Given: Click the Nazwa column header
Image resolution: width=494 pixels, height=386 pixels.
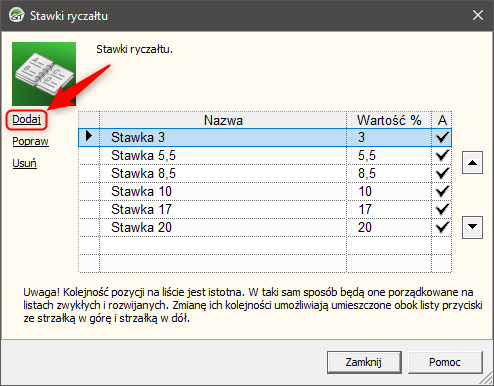Looking at the screenshot, I should pyautogui.click(x=223, y=120).
